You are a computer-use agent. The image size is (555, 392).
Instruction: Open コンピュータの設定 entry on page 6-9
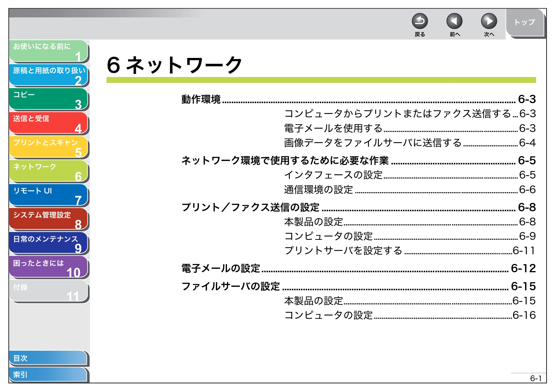(x=410, y=236)
